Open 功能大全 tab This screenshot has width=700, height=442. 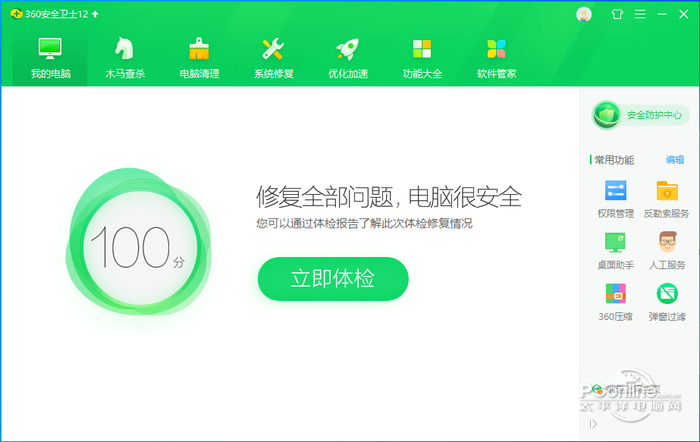[x=422, y=58]
